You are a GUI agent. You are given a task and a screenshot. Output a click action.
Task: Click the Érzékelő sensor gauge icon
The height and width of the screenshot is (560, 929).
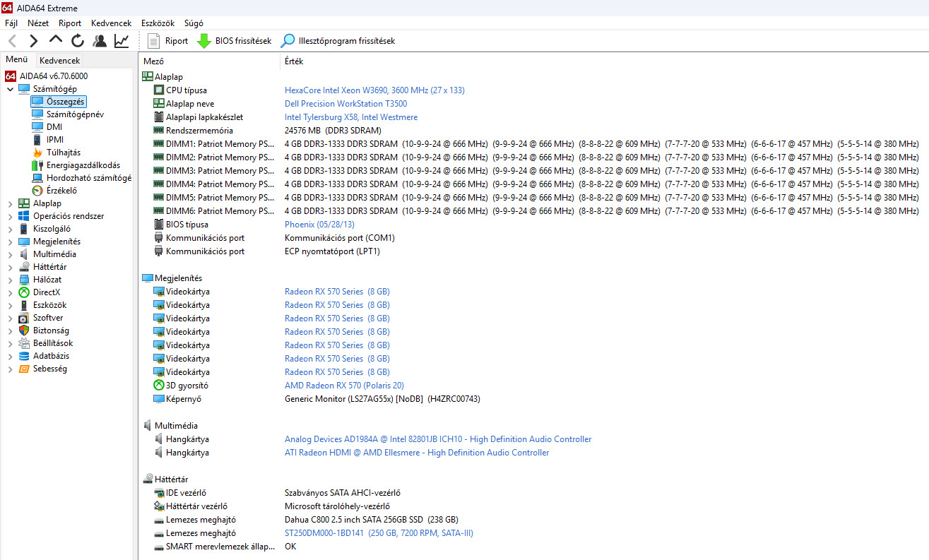[x=37, y=191]
